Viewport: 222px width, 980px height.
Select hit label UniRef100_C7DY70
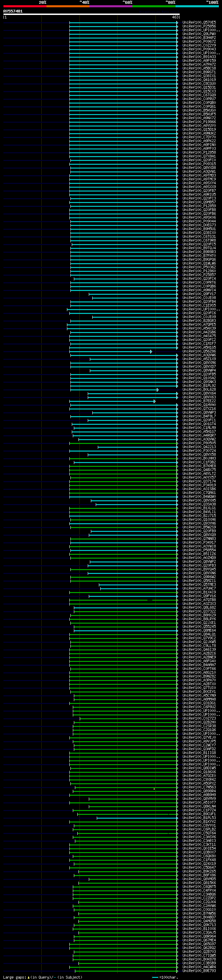[x=199, y=137]
